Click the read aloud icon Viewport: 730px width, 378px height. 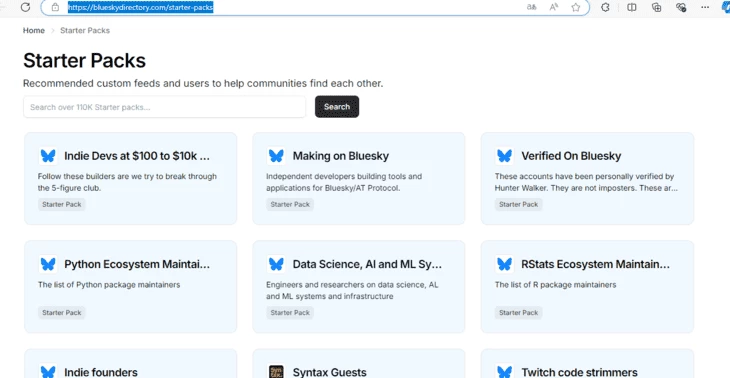tap(554, 7)
